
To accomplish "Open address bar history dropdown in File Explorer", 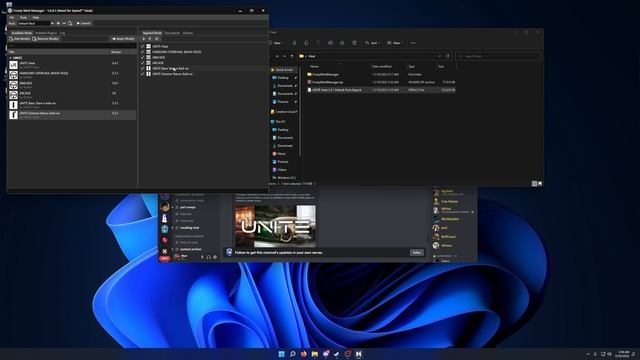I will [x=439, y=56].
